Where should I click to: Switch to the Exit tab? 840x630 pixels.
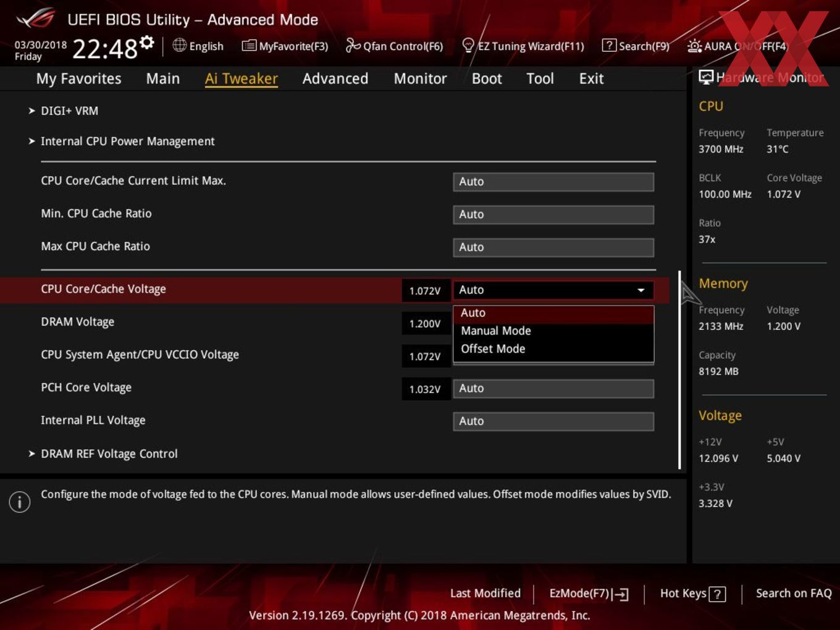[x=591, y=78]
